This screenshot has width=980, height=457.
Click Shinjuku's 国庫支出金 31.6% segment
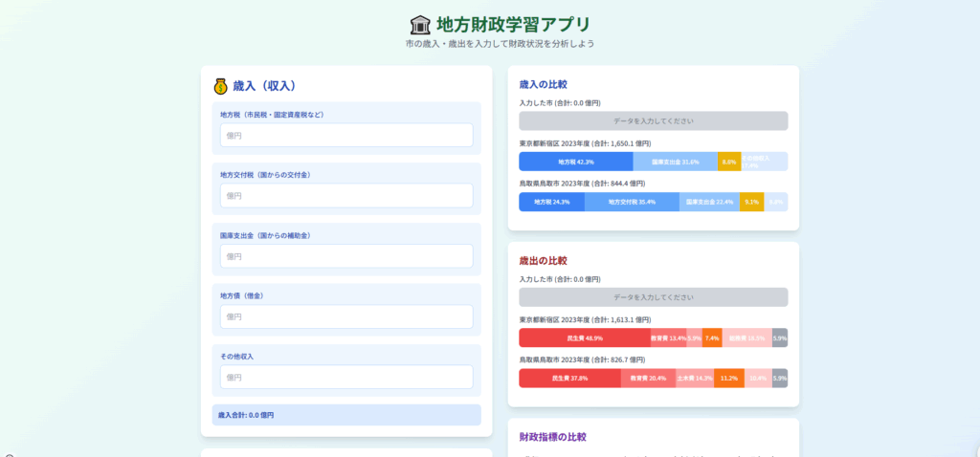[675, 162]
